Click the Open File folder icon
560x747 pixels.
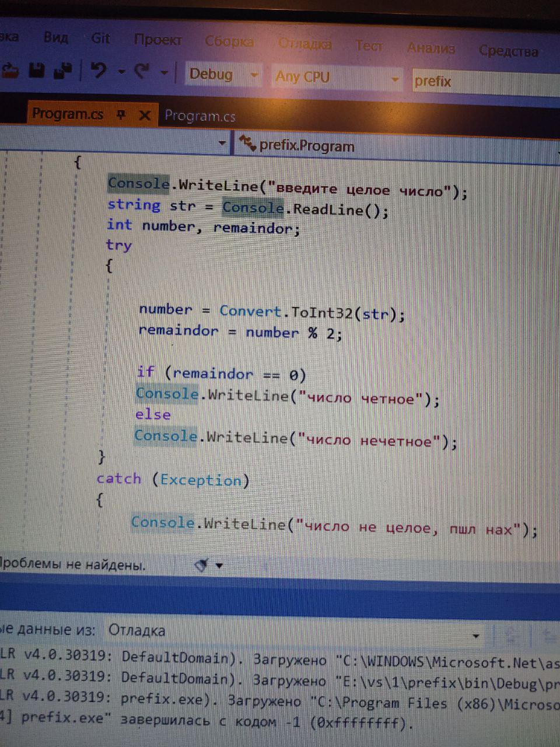tap(10, 69)
